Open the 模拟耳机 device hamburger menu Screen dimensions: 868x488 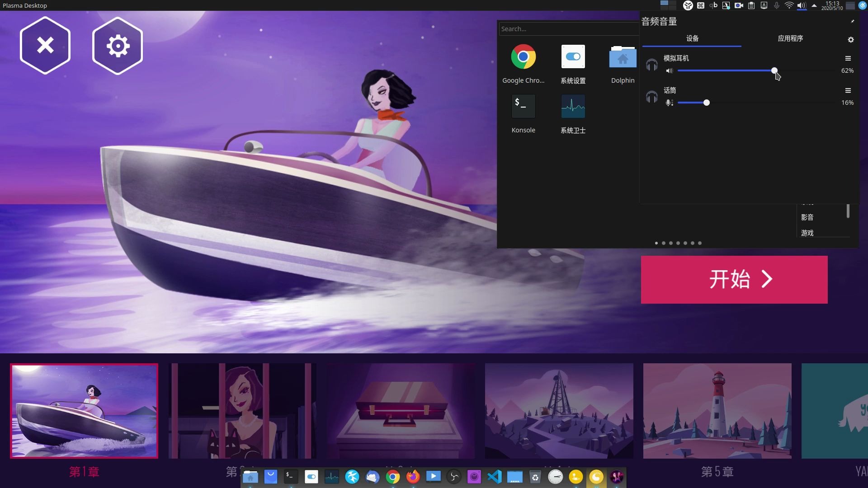point(848,58)
